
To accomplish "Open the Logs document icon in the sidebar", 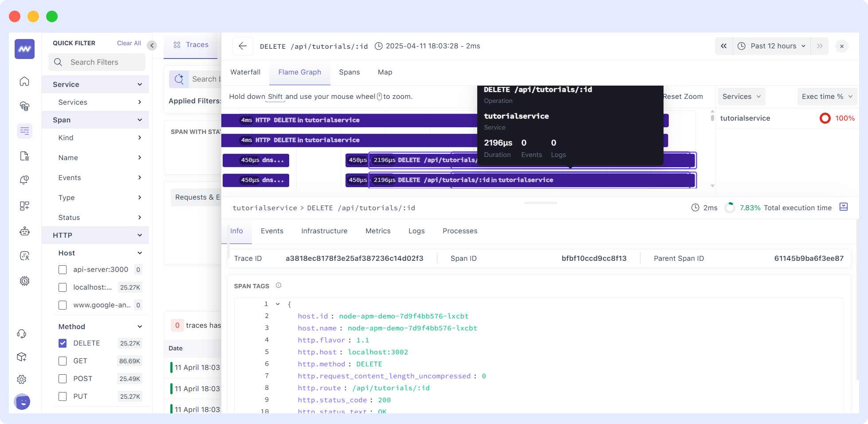I will [24, 156].
